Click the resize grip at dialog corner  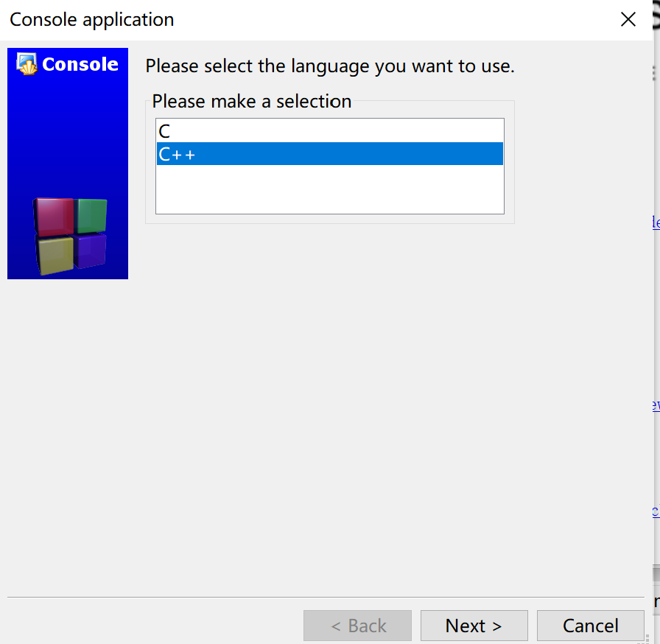644,639
